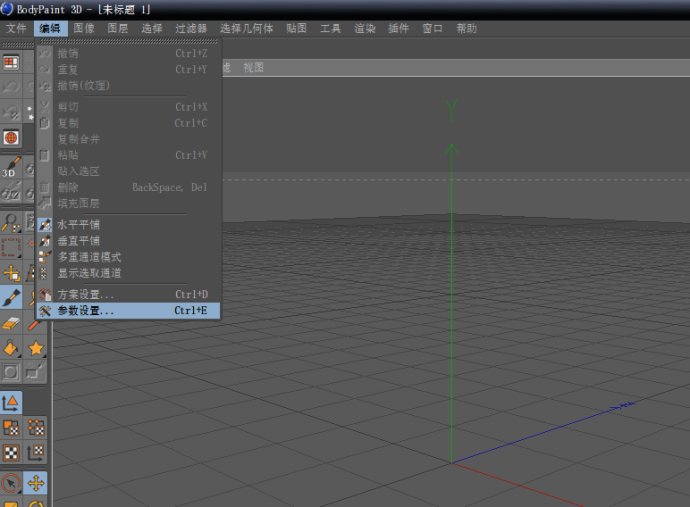Select the rectangle selection tool
Image resolution: width=690 pixels, height=507 pixels.
(x=11, y=247)
